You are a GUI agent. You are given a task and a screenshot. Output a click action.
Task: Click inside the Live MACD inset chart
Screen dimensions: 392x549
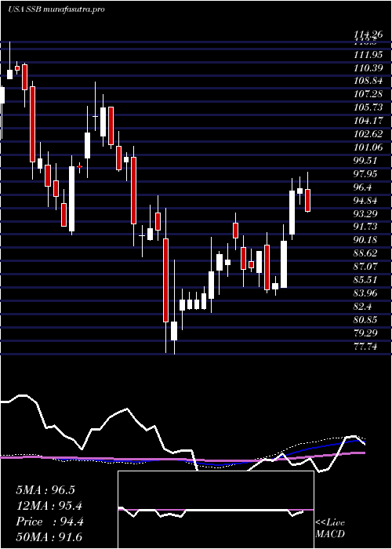click(216, 510)
